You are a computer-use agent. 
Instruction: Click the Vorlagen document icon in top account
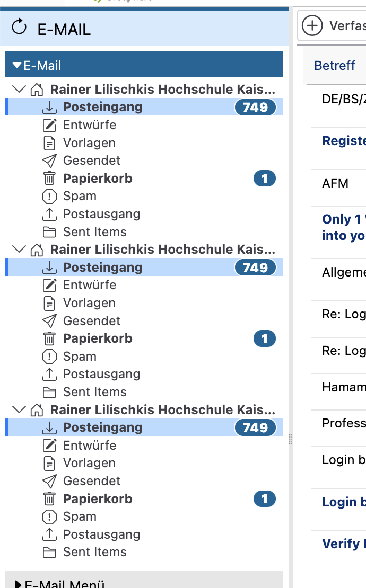(x=49, y=143)
